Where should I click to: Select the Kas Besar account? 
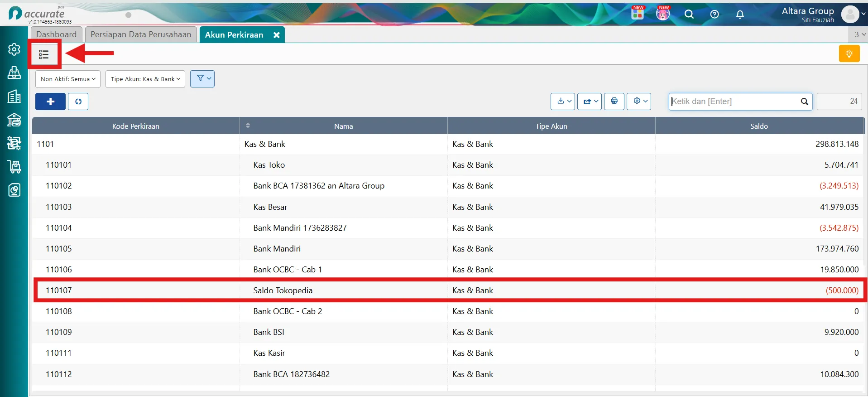click(447, 207)
